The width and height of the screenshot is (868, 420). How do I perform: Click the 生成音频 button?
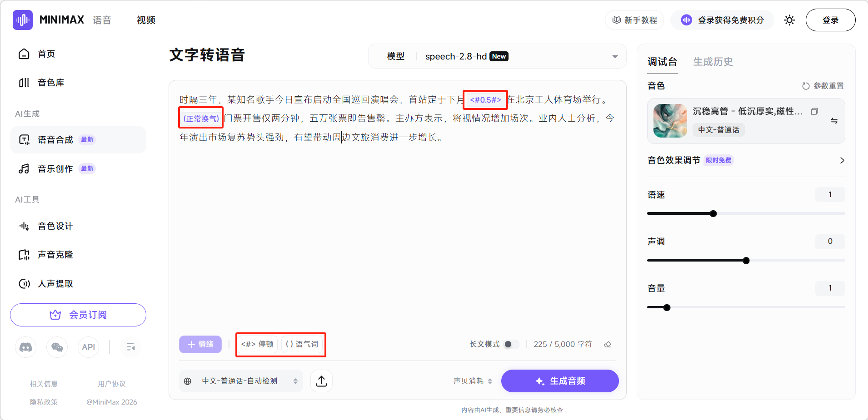pyautogui.click(x=560, y=381)
